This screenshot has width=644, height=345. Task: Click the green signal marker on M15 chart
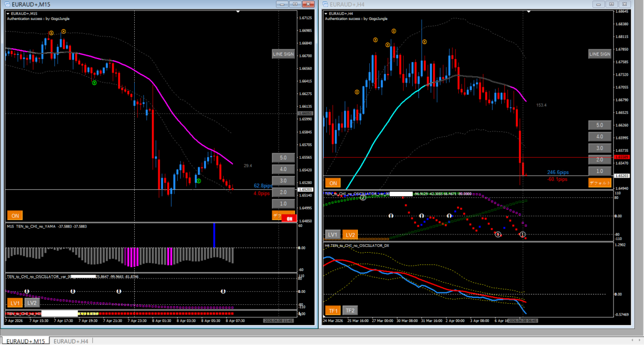pyautogui.click(x=94, y=83)
